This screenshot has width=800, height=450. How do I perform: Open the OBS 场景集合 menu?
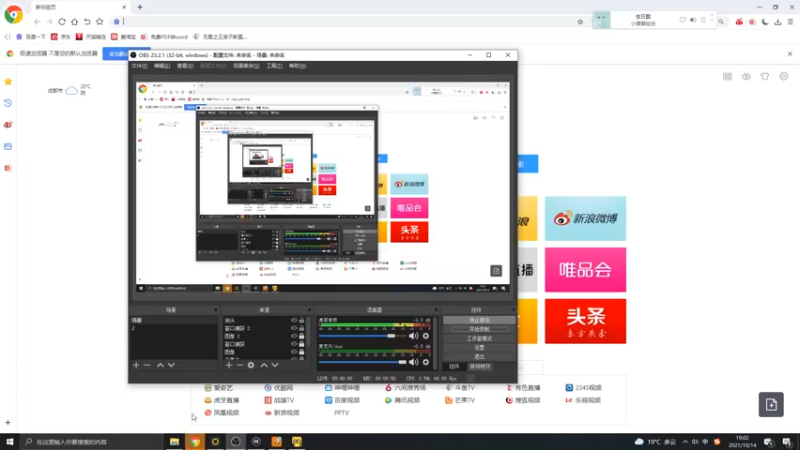pyautogui.click(x=246, y=66)
